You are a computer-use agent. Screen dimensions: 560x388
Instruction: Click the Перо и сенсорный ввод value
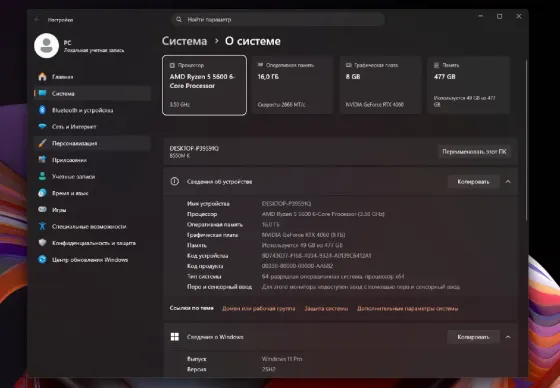(x=361, y=287)
